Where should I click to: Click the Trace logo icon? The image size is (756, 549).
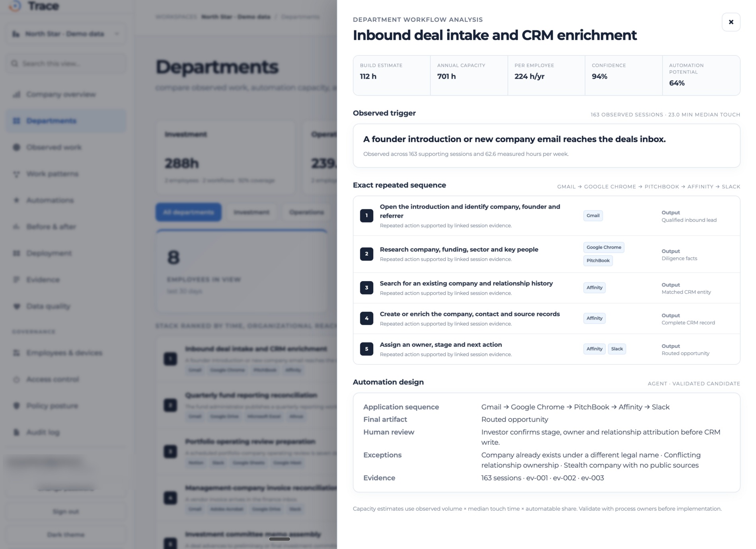coord(15,6)
